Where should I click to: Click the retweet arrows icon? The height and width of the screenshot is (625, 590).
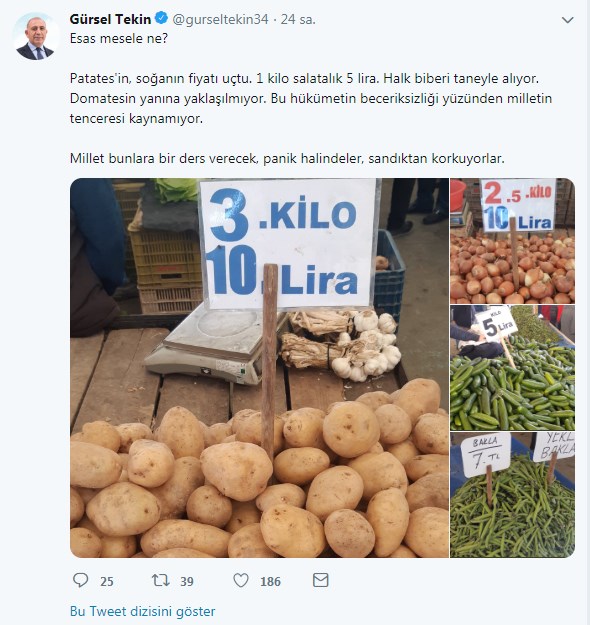[x=161, y=580]
